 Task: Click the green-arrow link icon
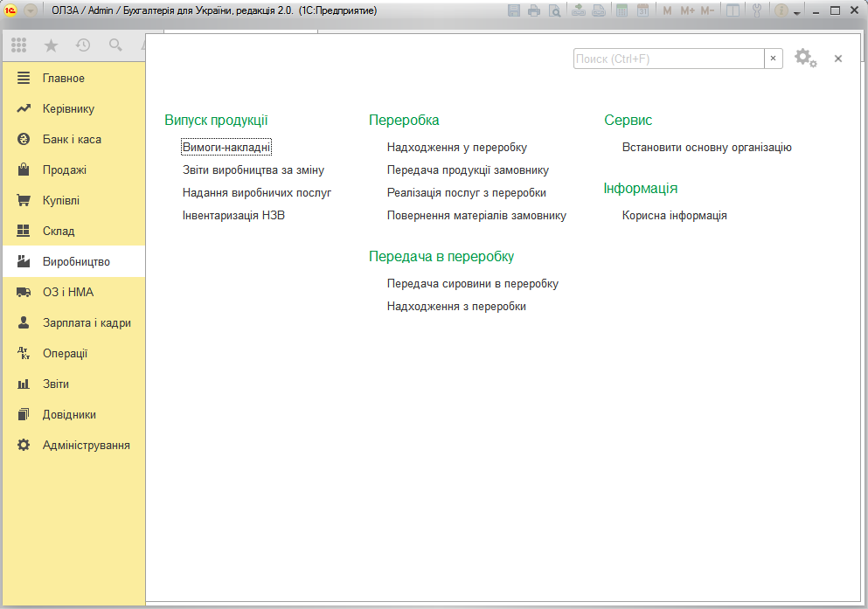(x=579, y=10)
